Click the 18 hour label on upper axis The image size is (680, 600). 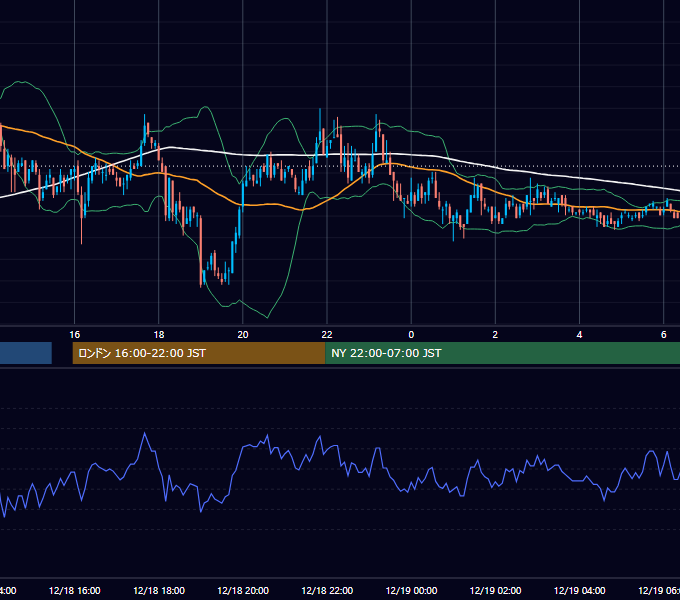pos(159,334)
